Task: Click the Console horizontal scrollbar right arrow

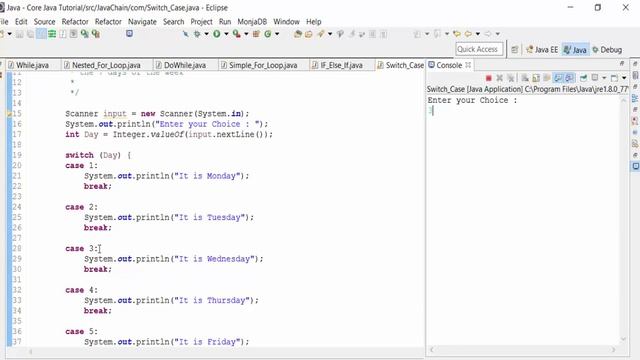Action: tap(613, 349)
